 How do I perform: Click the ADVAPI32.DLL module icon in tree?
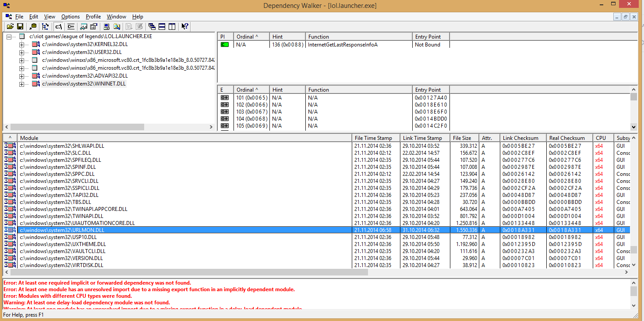click(36, 76)
